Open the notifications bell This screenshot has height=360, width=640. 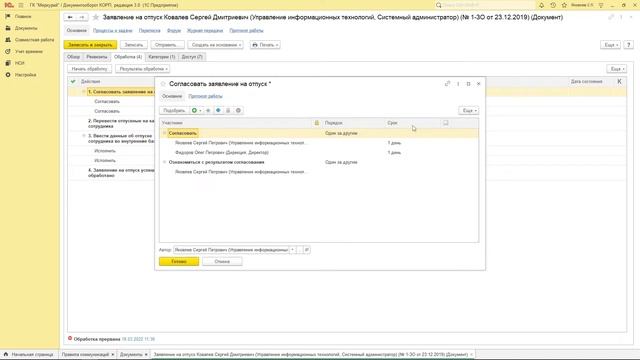(541, 5)
